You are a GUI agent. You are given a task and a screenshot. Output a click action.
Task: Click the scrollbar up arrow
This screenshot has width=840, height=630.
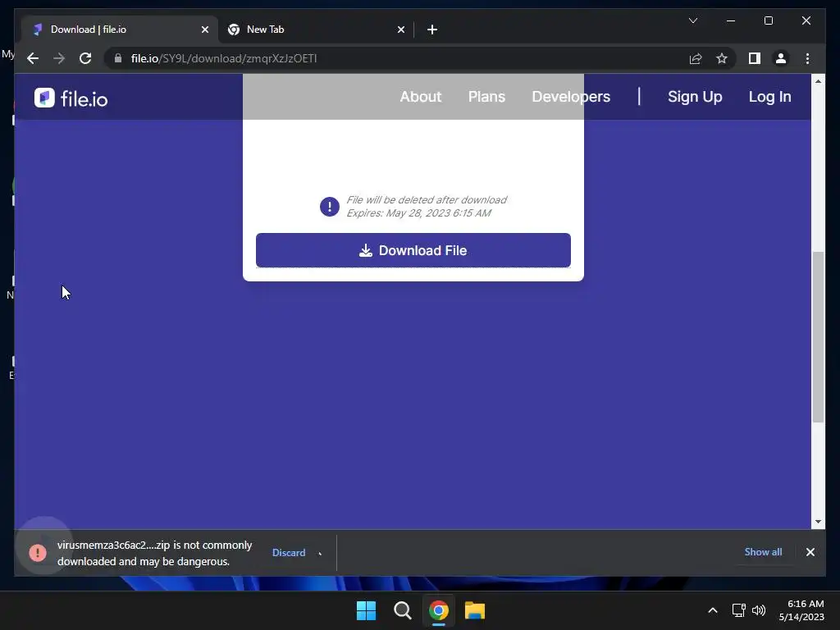click(x=818, y=81)
